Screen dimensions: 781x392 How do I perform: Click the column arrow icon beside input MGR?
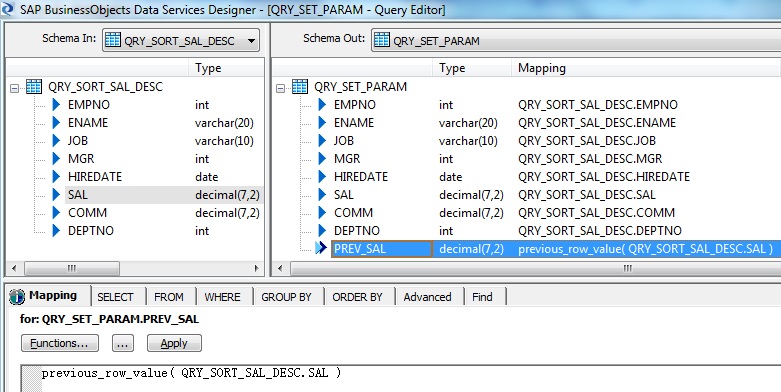point(56,158)
